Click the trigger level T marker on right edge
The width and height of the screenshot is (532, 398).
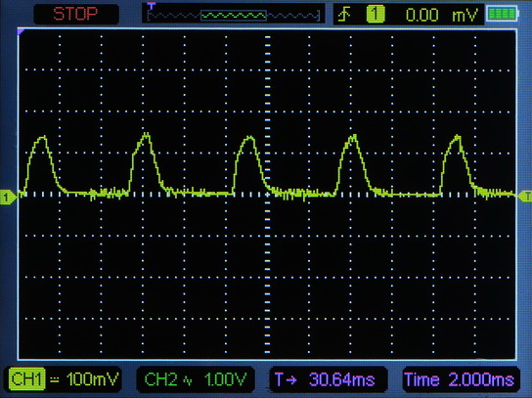pos(525,197)
